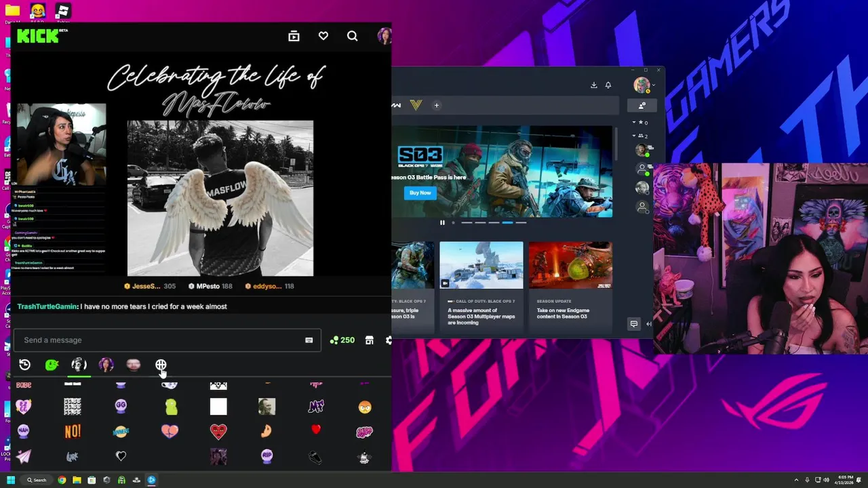
Task: Click TrashTurtleGamin username in chat
Action: point(47,306)
